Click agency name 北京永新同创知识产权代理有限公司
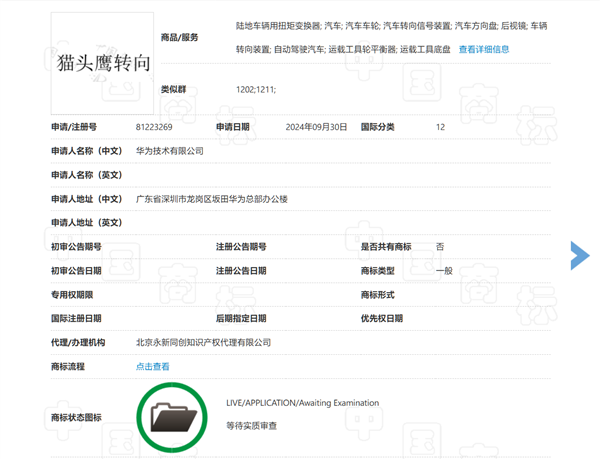Screen dimensions: 600x459 coord(203,342)
